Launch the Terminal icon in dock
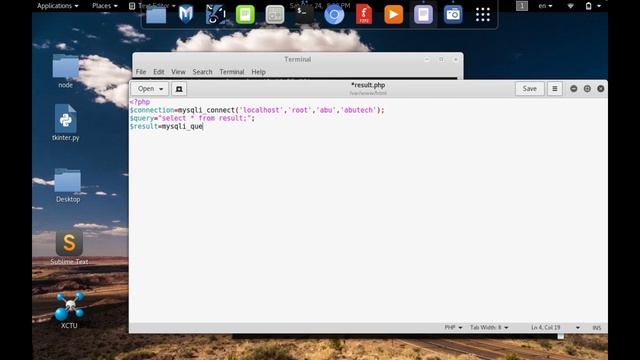 point(304,14)
